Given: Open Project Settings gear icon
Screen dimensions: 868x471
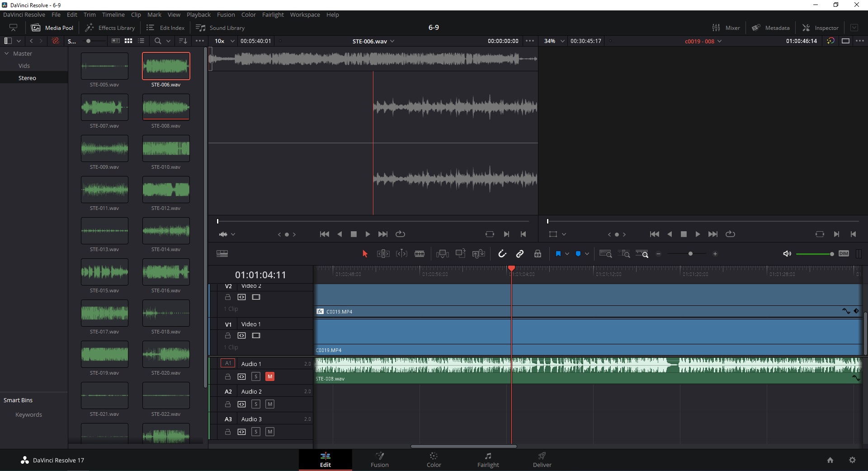Looking at the screenshot, I should (x=852, y=460).
